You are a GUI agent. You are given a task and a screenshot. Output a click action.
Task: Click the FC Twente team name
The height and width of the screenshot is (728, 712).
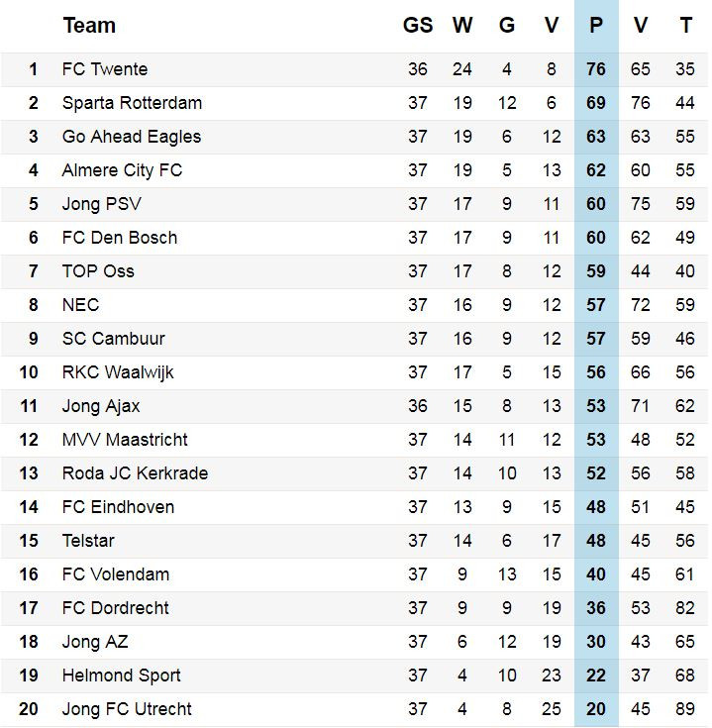pyautogui.click(x=105, y=69)
